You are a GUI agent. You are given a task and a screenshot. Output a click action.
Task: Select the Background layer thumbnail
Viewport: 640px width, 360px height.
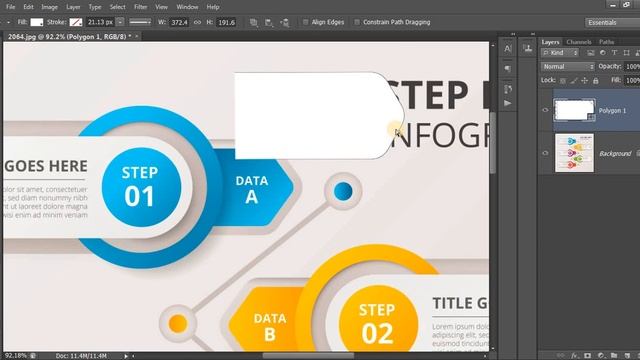[x=574, y=153]
